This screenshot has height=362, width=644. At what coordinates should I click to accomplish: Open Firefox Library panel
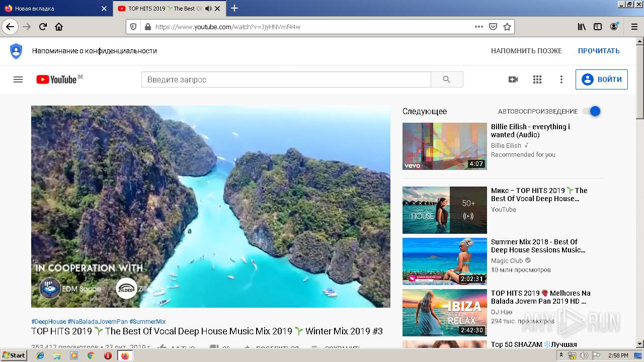582,27
